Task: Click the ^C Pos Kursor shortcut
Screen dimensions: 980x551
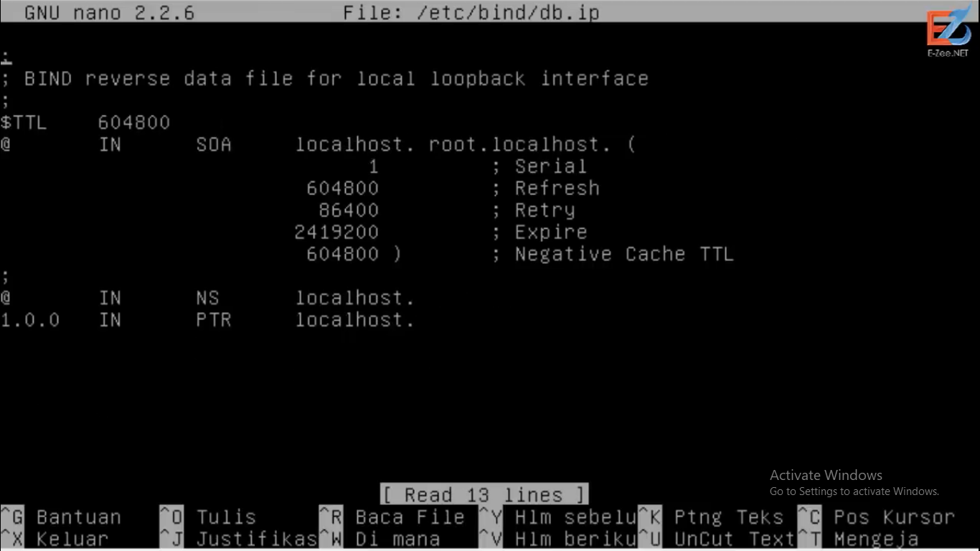Action: coord(876,517)
